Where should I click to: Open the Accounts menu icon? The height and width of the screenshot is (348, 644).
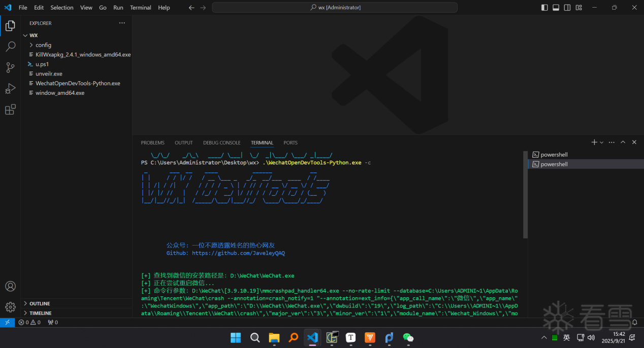click(10, 286)
